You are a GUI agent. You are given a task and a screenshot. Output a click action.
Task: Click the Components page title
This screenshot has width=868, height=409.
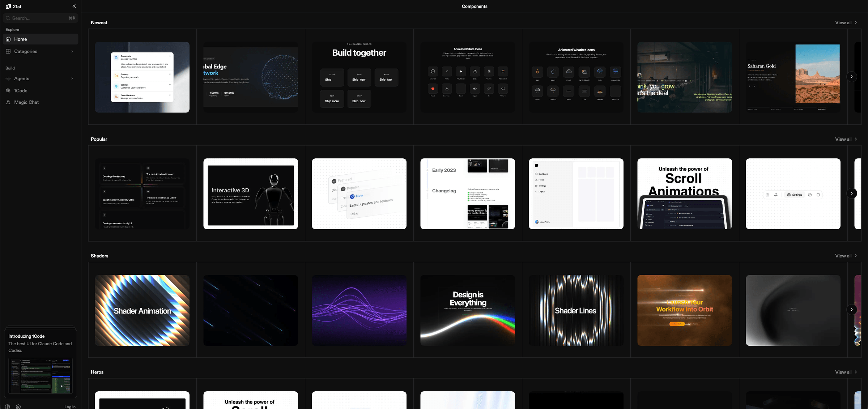point(475,7)
